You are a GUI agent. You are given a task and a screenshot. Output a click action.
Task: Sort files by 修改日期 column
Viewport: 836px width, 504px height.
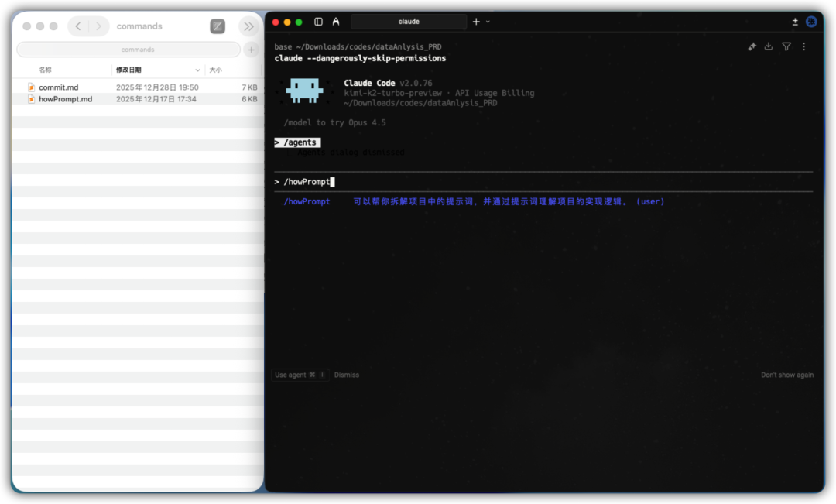pos(128,70)
